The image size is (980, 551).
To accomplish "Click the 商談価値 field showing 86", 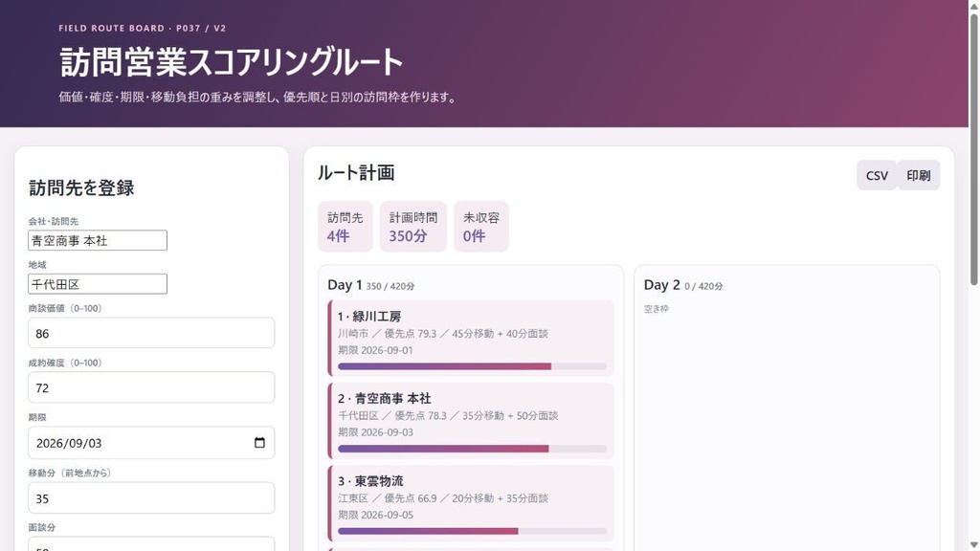I will 151,333.
